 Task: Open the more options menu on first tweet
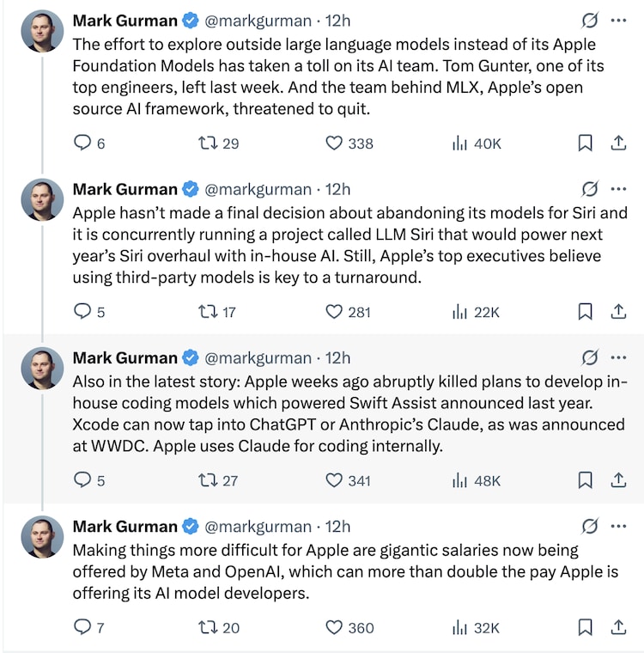(618, 21)
